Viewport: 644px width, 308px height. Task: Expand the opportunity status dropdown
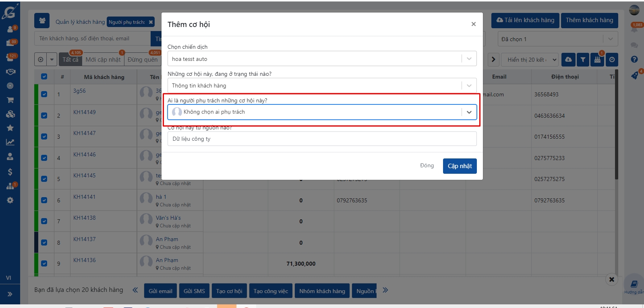pos(469,85)
